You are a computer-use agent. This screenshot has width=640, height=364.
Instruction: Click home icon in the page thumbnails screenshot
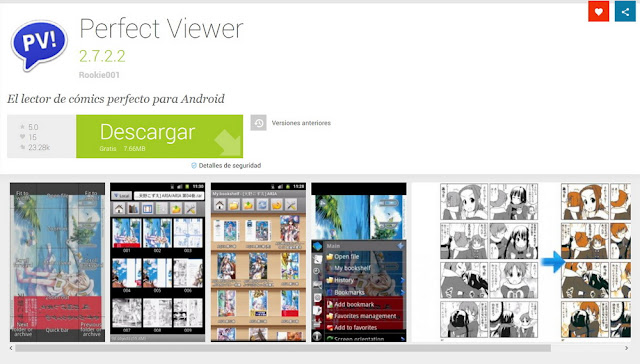pos(119,209)
